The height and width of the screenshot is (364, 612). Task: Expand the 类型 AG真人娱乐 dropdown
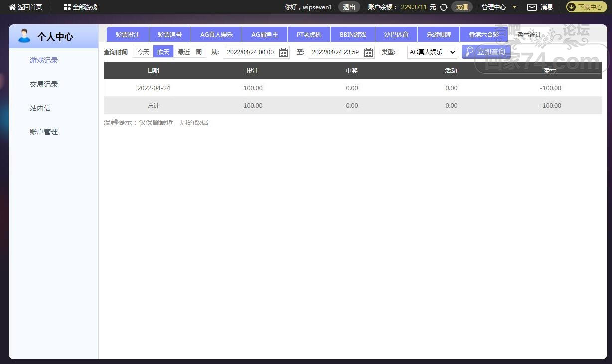click(432, 52)
